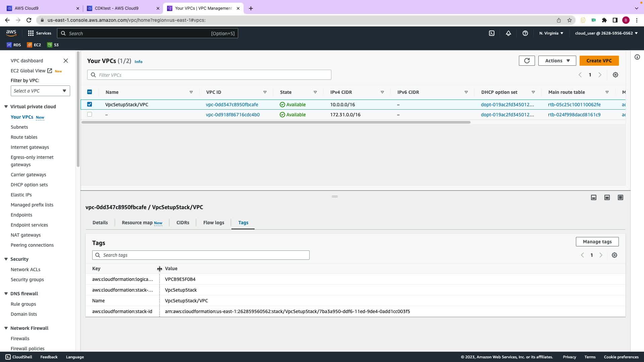Open the S3 shortcut in favorites bar

(53, 45)
